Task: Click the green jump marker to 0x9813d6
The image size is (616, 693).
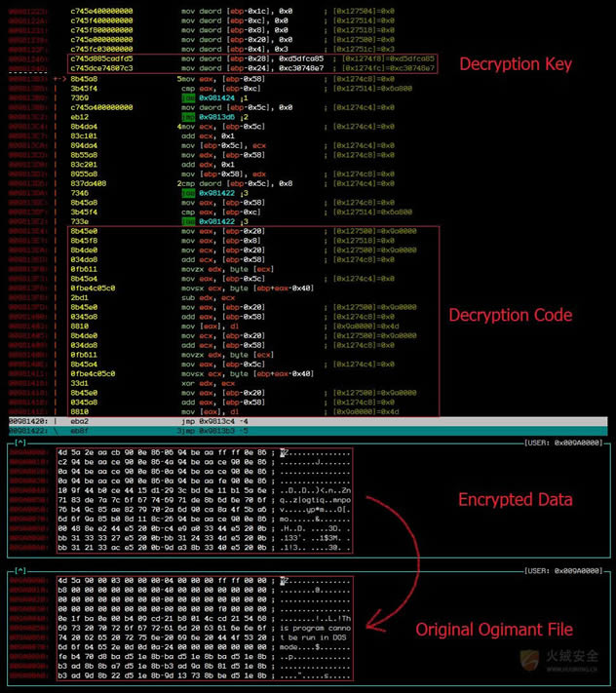Action: click(x=187, y=116)
